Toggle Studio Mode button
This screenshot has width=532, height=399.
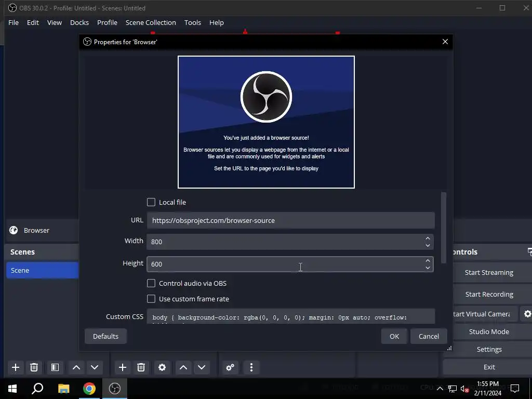489,331
